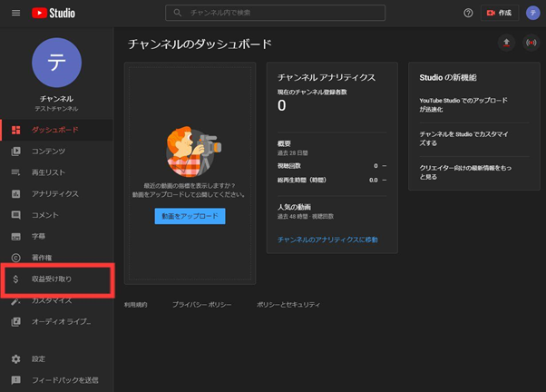
Task: Click the large channel profile picture
Action: [56, 63]
